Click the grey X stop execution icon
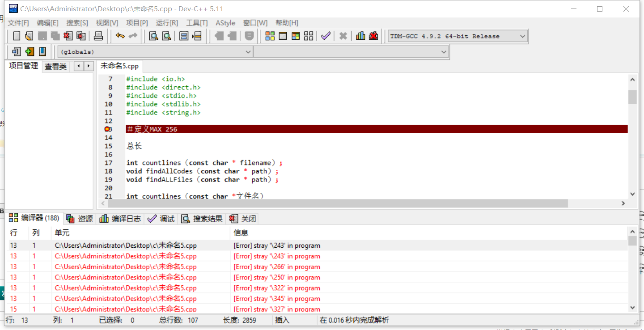The width and height of the screenshot is (644, 330). tap(343, 36)
